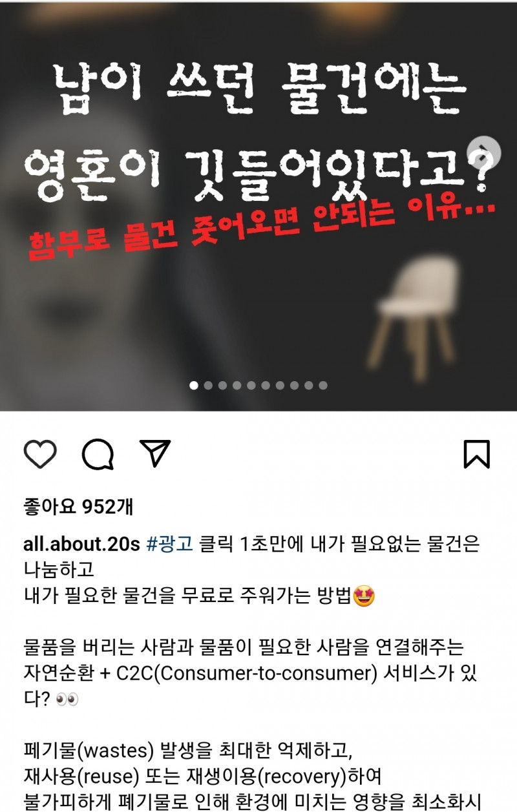This screenshot has height=812, width=517.
Task: Click the eyes emoji after 있다?
Action: pyautogui.click(x=67, y=701)
